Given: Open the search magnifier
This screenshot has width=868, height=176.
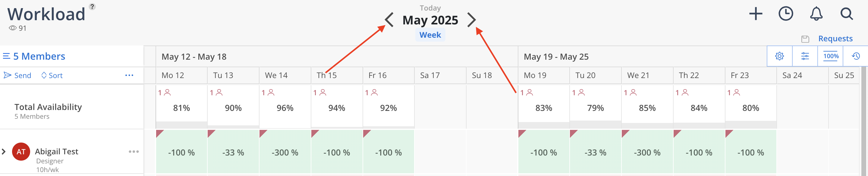Looking at the screenshot, I should 846,14.
